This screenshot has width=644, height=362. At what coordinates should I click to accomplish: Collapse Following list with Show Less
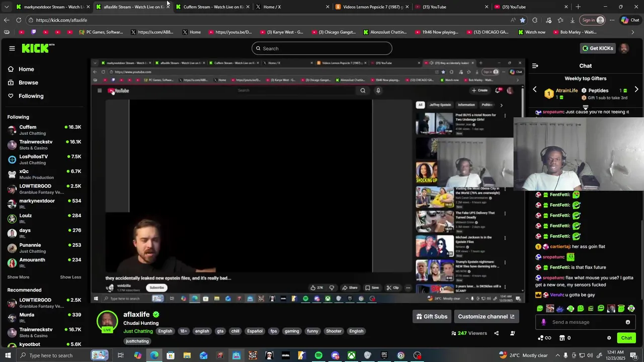click(70, 277)
